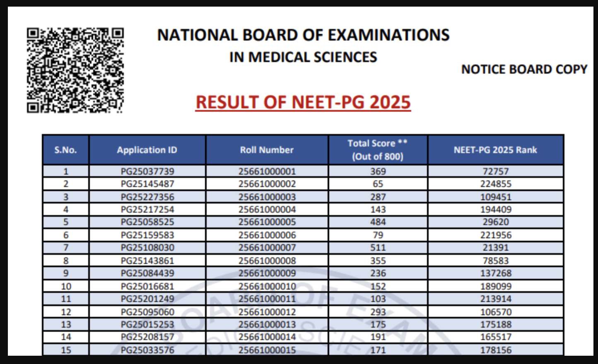The height and width of the screenshot is (364, 598).
Task: Select the total score 484 cell
Action: tap(378, 222)
